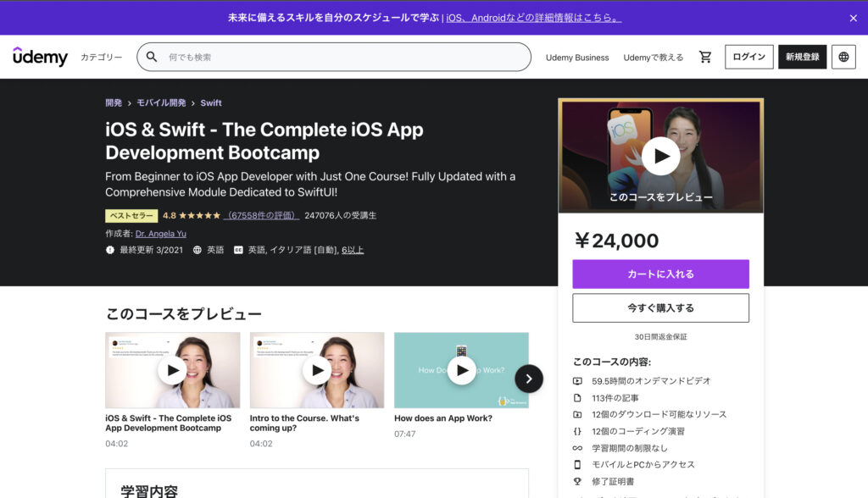Click the 247076人の受講生 text
Image resolution: width=868 pixels, height=498 pixels.
(x=341, y=215)
